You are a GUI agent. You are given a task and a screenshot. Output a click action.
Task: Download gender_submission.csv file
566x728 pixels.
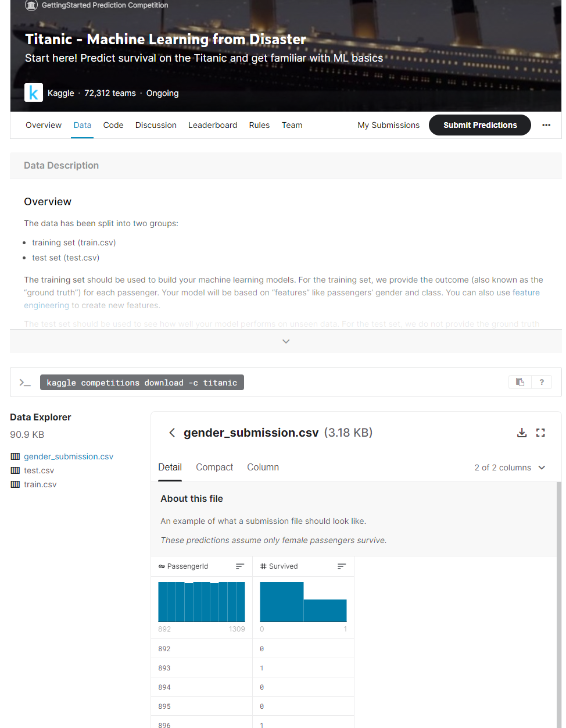pos(522,433)
